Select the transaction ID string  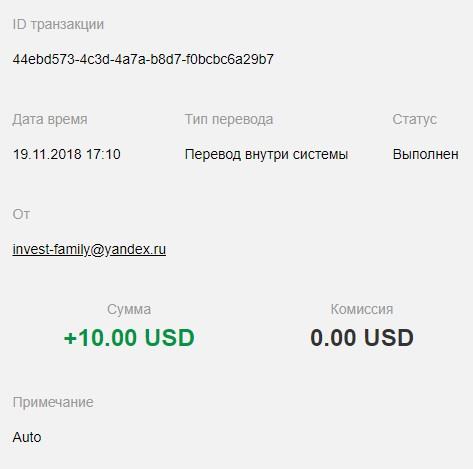(143, 59)
